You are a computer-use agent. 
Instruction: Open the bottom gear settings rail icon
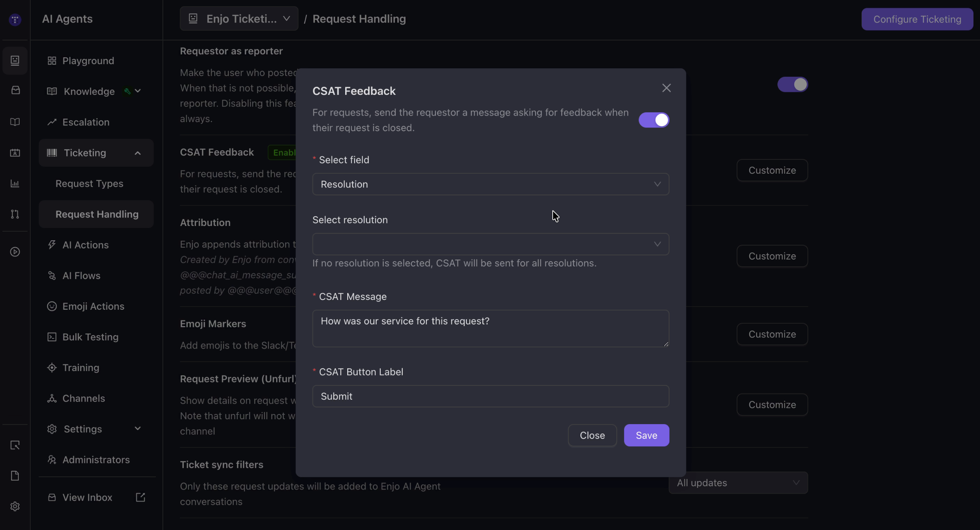[15, 506]
